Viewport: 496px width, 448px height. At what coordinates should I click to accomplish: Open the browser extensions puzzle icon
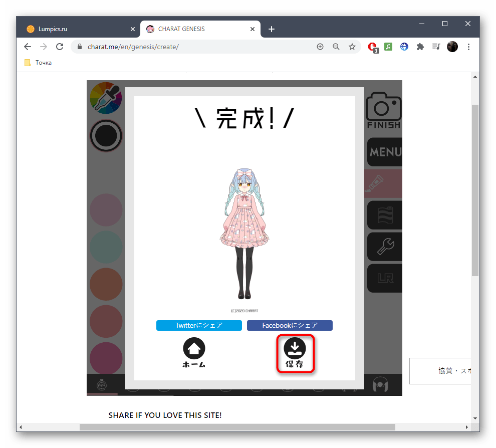click(420, 47)
